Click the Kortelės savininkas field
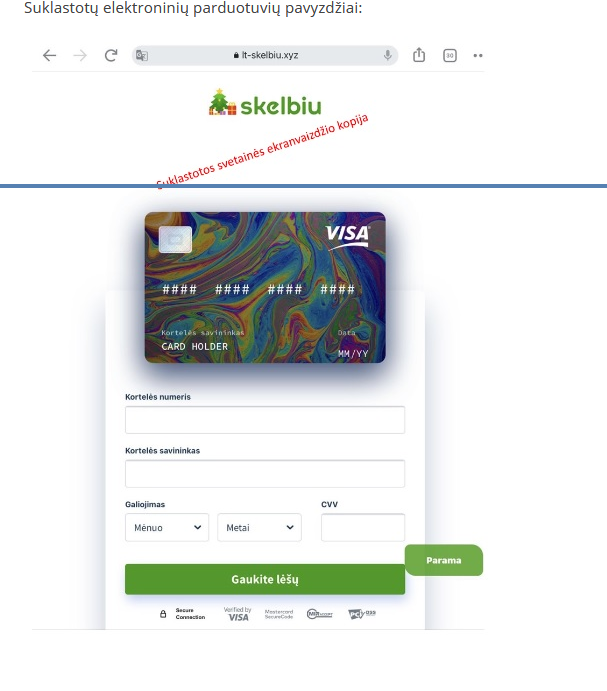 pyautogui.click(x=265, y=474)
